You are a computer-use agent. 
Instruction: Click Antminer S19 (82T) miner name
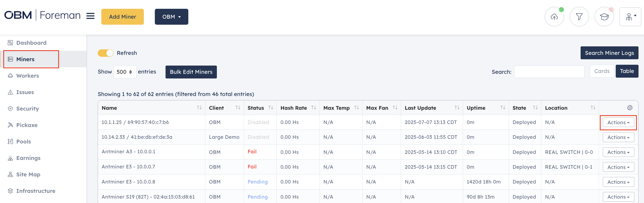click(148, 197)
